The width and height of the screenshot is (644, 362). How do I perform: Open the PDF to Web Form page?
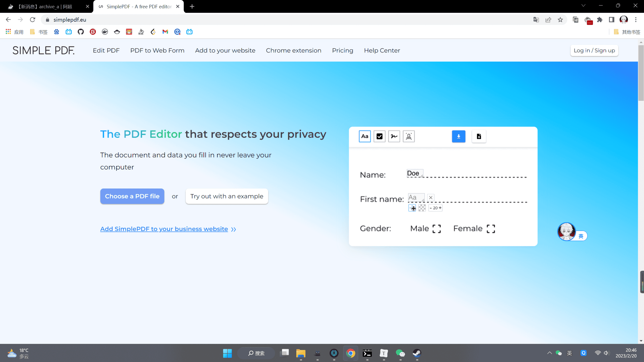(x=157, y=51)
